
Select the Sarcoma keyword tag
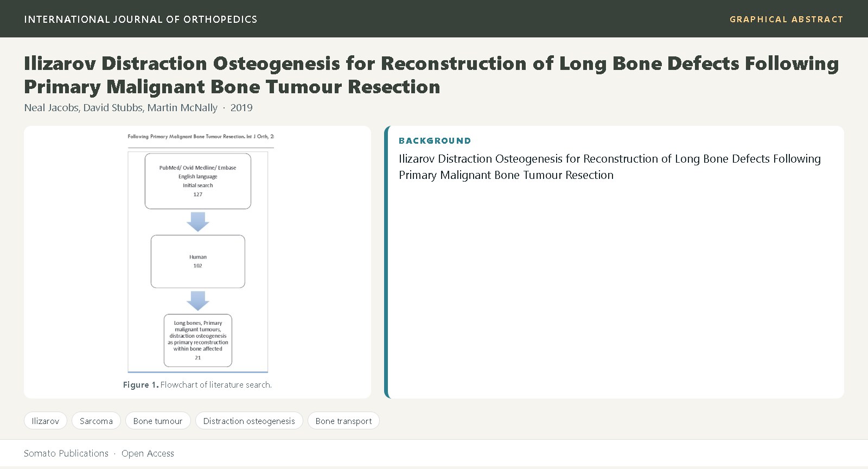coord(96,421)
